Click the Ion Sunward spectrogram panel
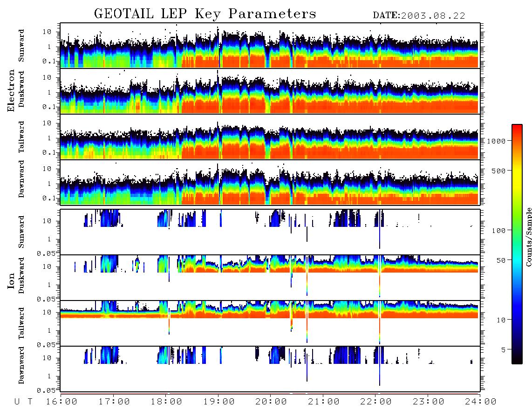This screenshot has width=532, height=410. click(x=270, y=232)
